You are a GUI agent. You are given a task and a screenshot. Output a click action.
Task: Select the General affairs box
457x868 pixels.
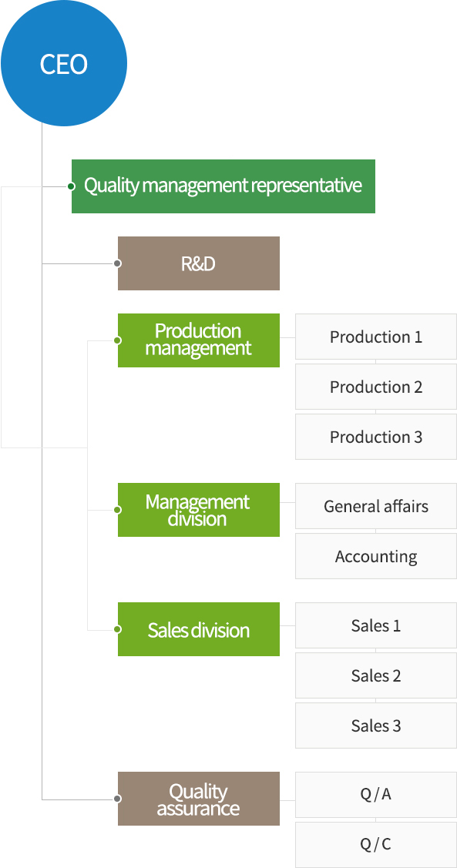(376, 506)
